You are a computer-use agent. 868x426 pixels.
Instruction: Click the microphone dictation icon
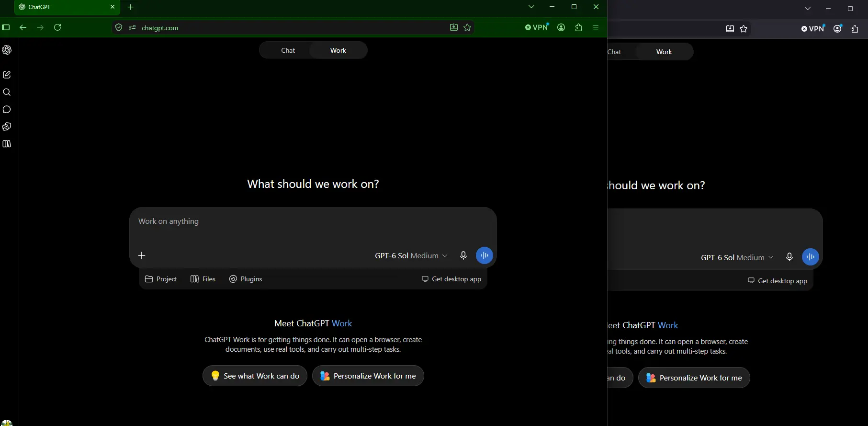click(x=463, y=255)
